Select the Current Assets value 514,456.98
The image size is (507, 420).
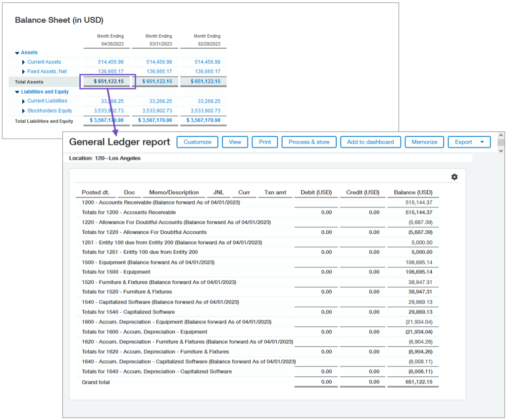click(x=111, y=62)
